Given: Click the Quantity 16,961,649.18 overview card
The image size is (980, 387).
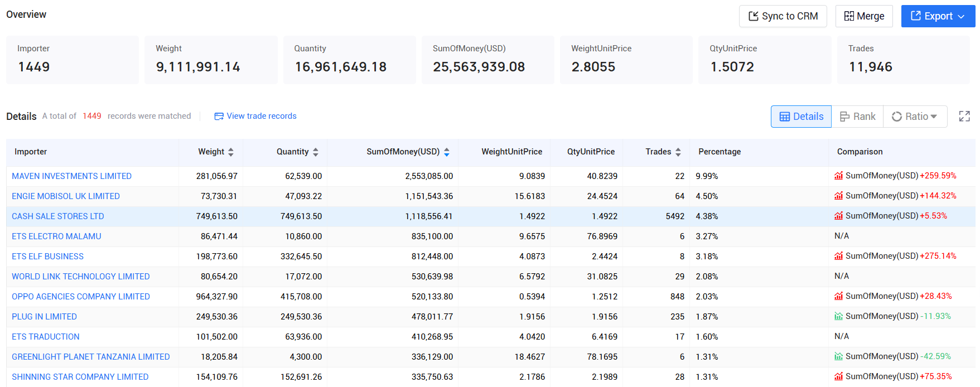Looking at the screenshot, I should coord(350,60).
